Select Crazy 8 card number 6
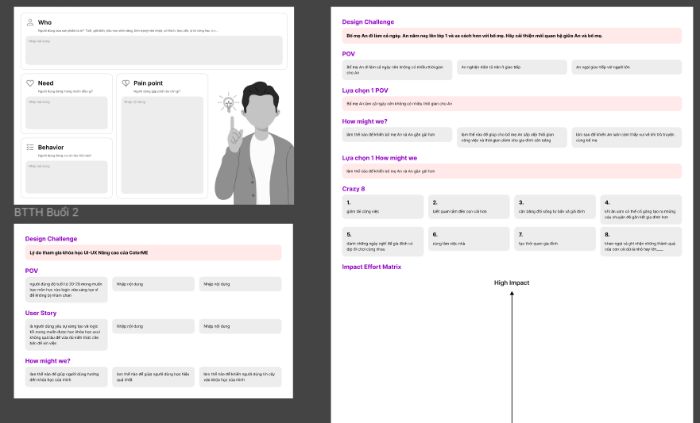The width and height of the screenshot is (700, 423). (469, 239)
